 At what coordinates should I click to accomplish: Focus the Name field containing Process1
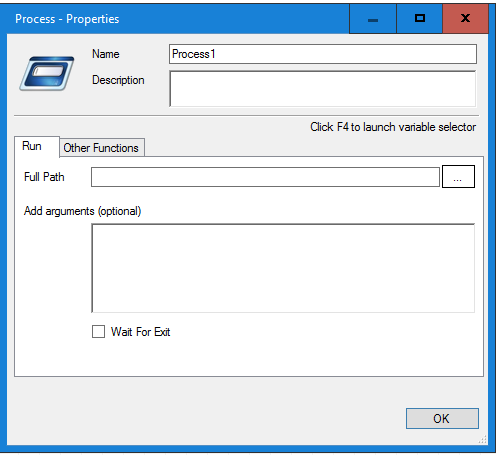coord(323,54)
